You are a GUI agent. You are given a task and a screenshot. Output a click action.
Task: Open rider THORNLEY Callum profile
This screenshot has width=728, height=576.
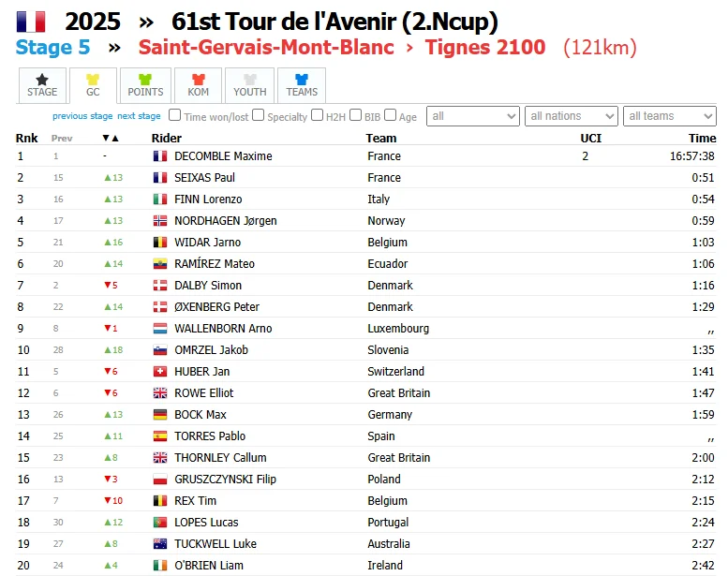click(x=220, y=458)
